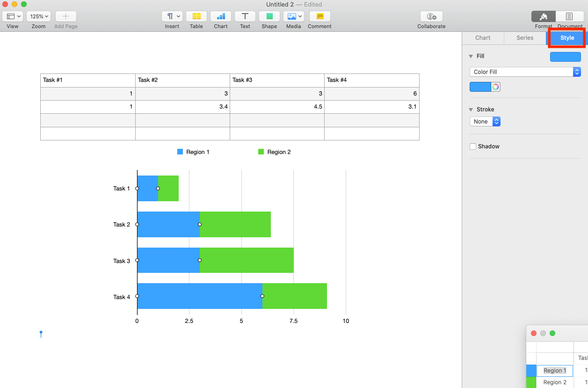Click the Add Page button
This screenshot has width=588, height=388.
[65, 16]
